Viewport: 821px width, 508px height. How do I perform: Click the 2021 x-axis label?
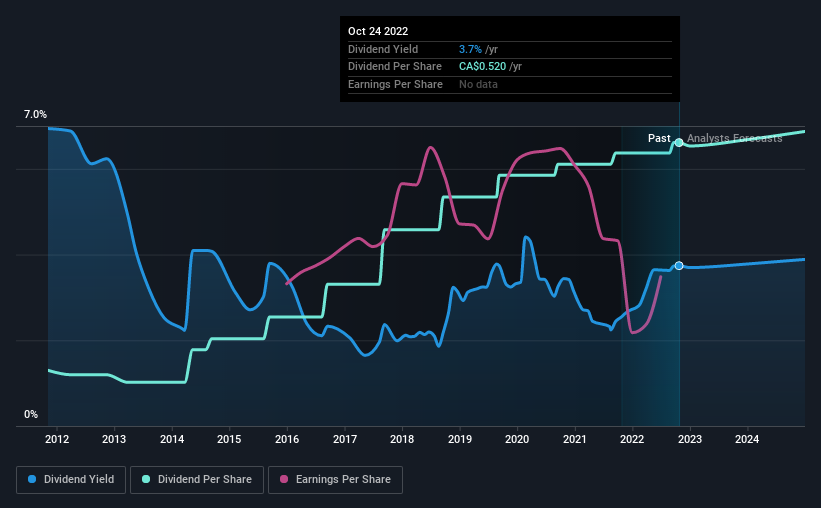coord(575,439)
